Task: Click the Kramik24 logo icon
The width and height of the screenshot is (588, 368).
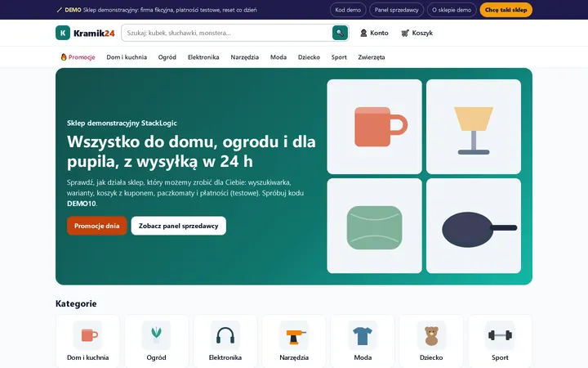Action: (x=63, y=33)
